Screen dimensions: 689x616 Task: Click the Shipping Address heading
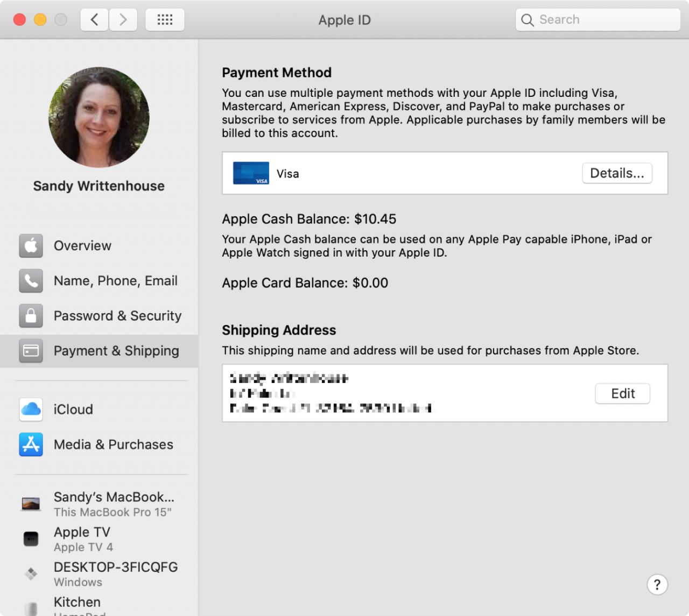(x=279, y=330)
